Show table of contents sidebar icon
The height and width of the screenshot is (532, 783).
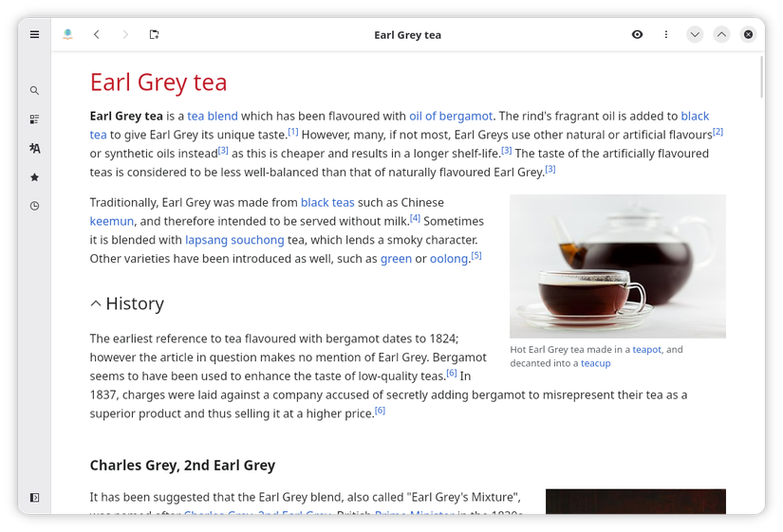coord(34,119)
